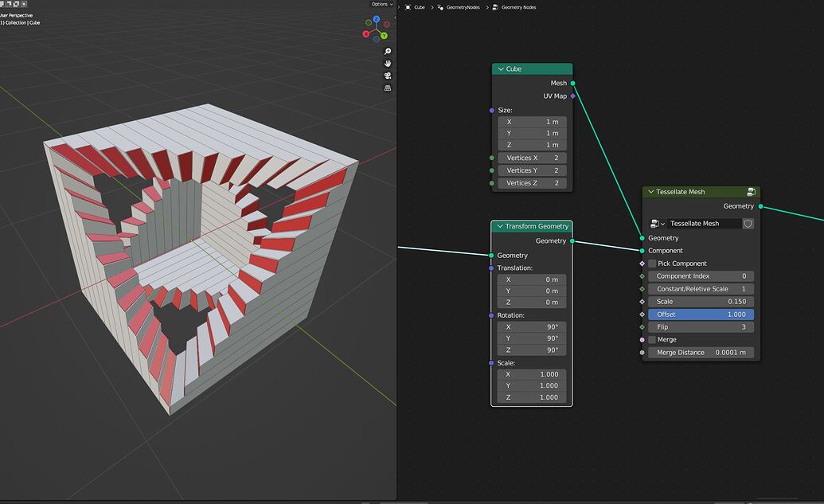824x504 pixels.
Task: Click the 'User Perspective' viewport label
Action: [16, 15]
